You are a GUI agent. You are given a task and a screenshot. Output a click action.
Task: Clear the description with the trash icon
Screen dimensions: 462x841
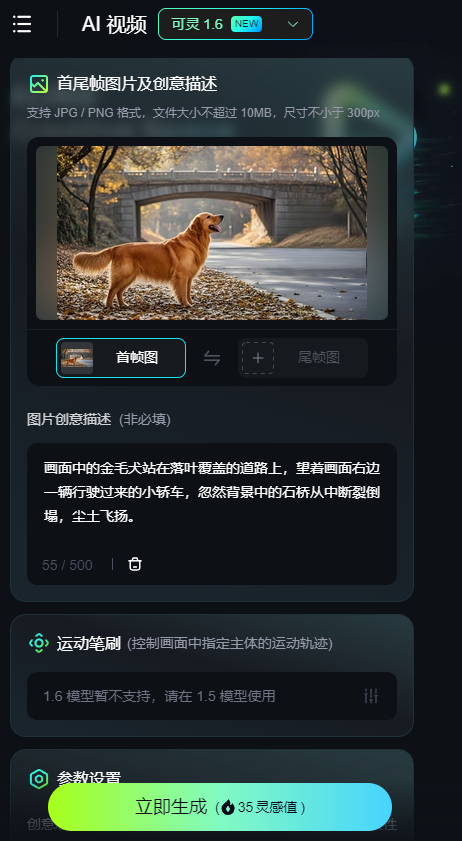pos(135,564)
